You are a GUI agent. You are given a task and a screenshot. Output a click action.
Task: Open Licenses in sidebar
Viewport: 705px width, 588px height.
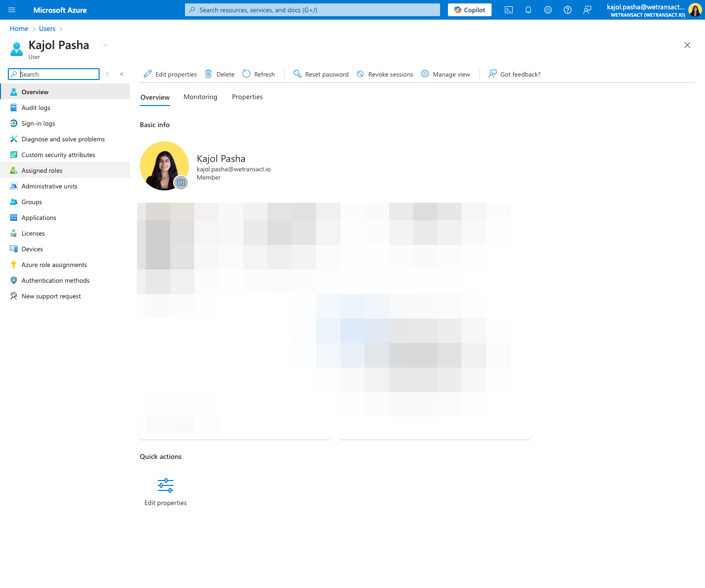pyautogui.click(x=65, y=234)
